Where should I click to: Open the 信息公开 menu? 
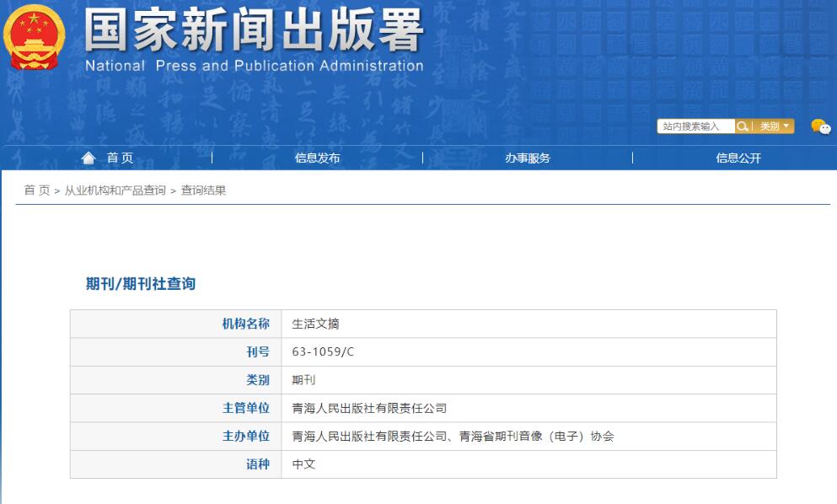[x=738, y=158]
